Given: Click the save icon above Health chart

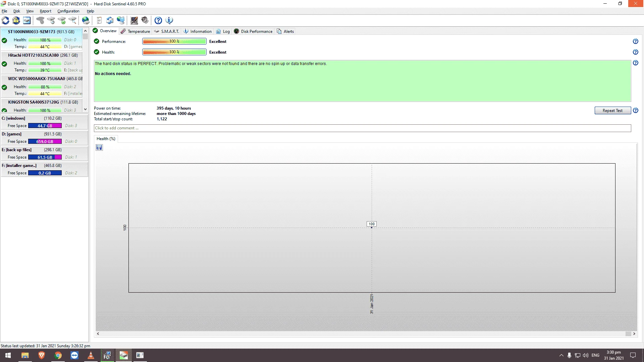Looking at the screenshot, I should (99, 147).
